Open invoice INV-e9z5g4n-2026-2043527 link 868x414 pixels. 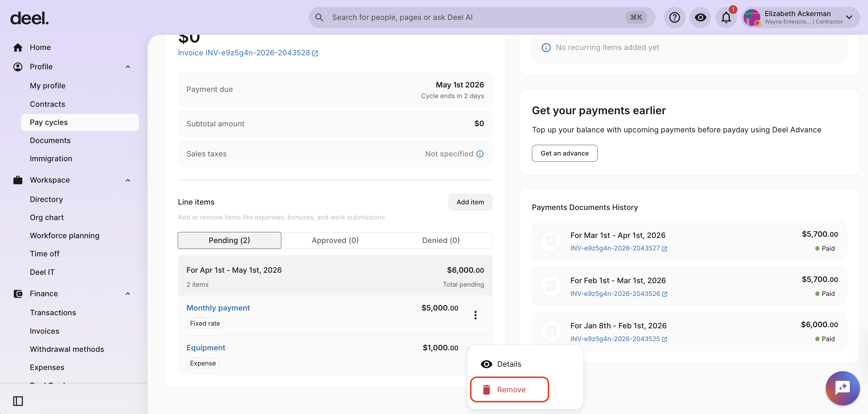pyautogui.click(x=619, y=248)
